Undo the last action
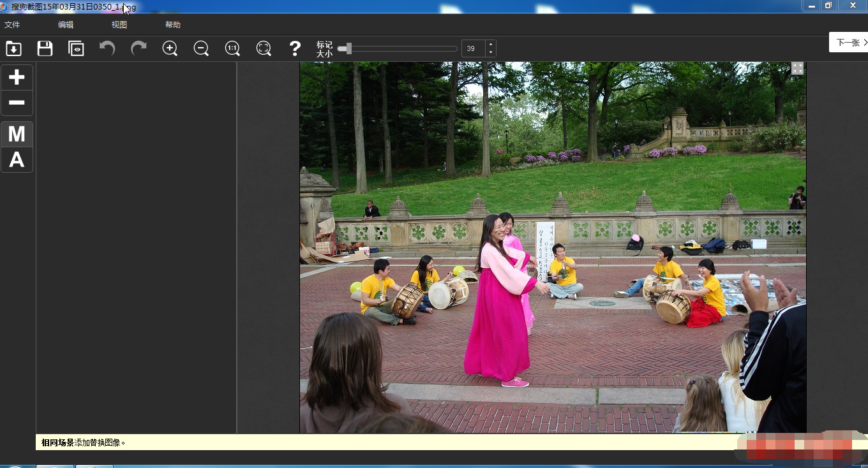The height and width of the screenshot is (468, 868). click(107, 48)
